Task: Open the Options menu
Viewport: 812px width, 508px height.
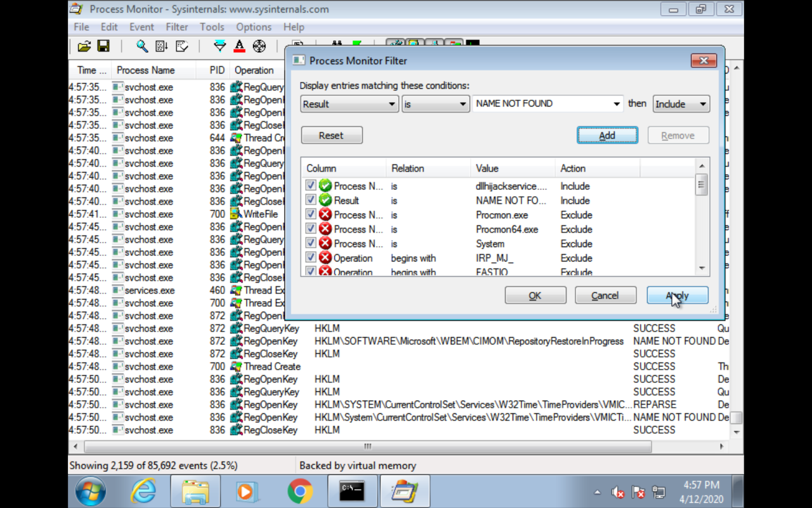Action: 254,27
